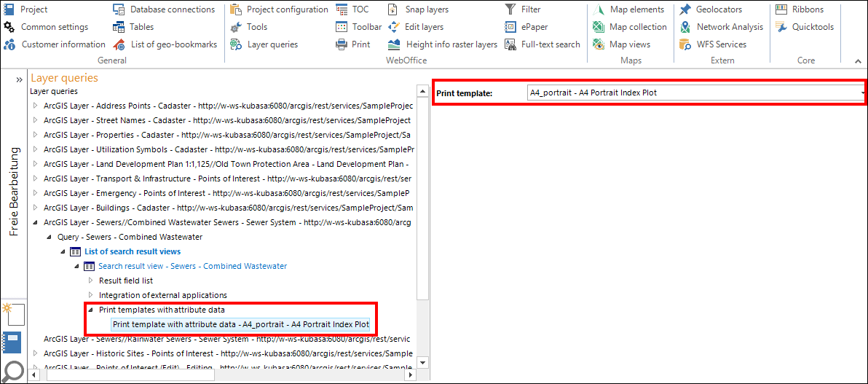Expand Utilization Symbols layer node
This screenshot has width=868, height=384.
[x=36, y=149]
